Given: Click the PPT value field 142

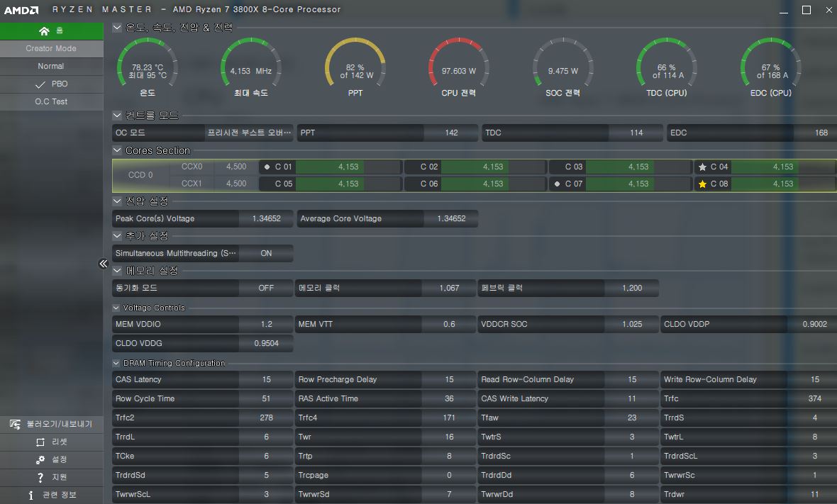Looking at the screenshot, I should click(x=451, y=133).
